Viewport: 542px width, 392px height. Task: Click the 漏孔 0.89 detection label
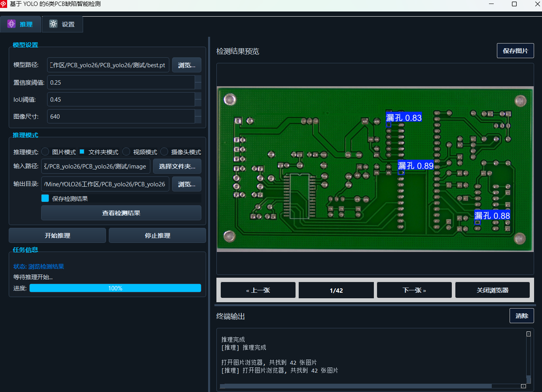(416, 166)
